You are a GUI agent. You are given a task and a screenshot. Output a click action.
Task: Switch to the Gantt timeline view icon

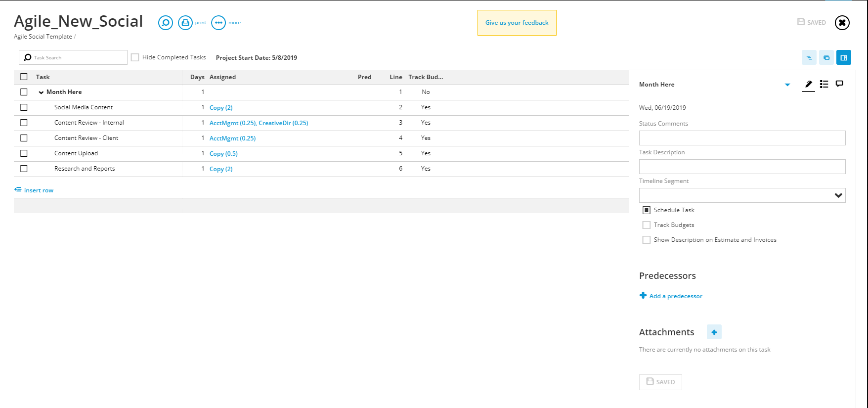(x=809, y=57)
